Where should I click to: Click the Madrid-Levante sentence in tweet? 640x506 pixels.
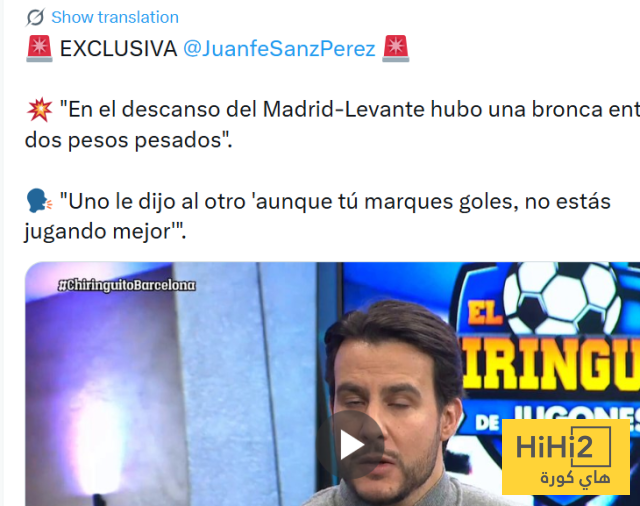click(x=350, y=109)
